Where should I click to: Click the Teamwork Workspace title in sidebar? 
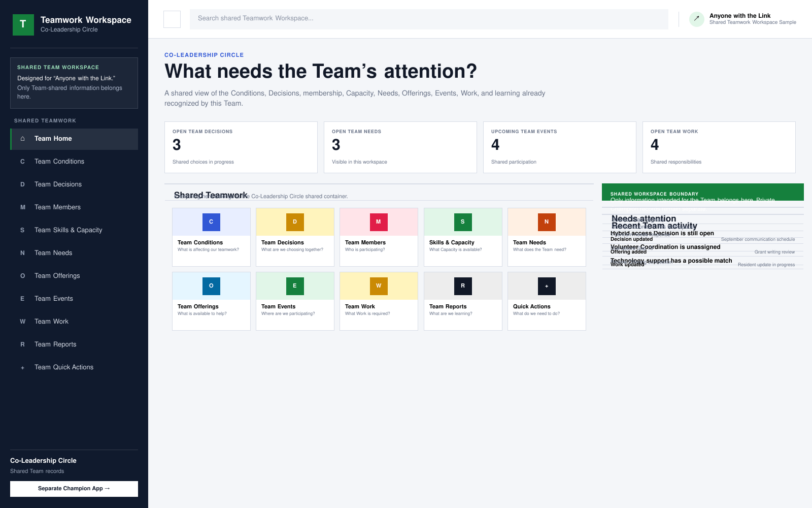86,20
